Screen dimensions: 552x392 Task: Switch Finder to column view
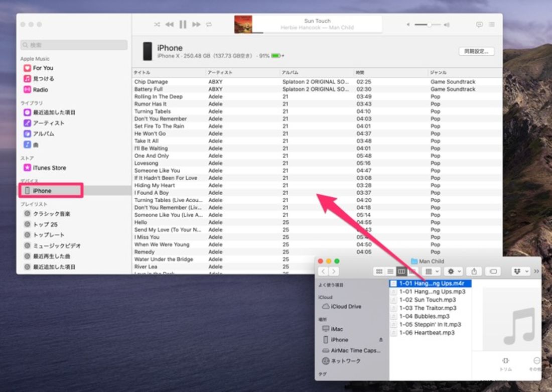coord(401,271)
